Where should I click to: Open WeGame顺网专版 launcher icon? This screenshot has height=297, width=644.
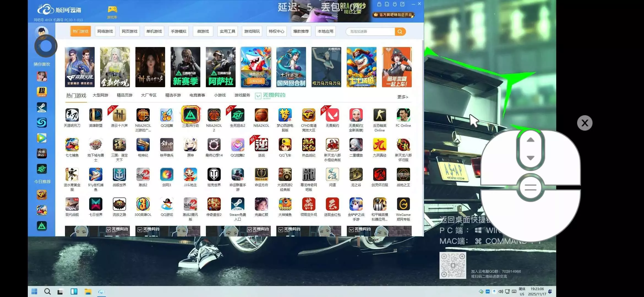(403, 204)
